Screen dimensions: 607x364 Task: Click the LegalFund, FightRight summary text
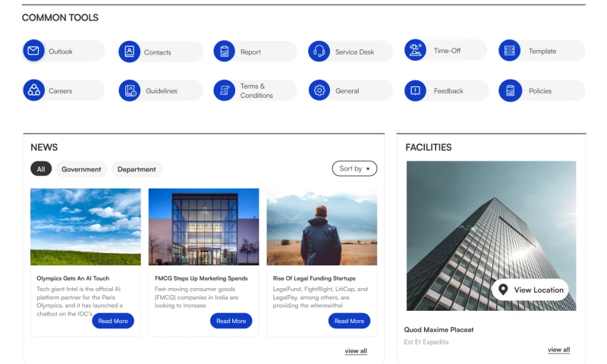click(x=320, y=297)
